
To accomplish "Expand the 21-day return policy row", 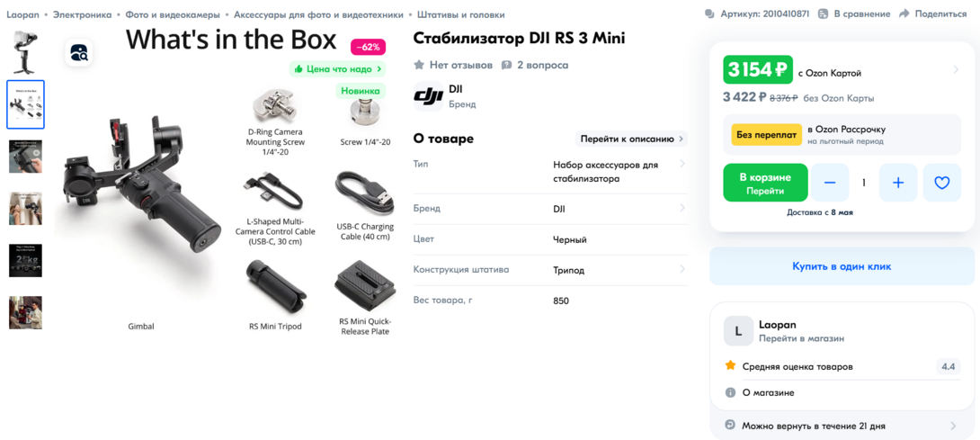I will (842, 426).
